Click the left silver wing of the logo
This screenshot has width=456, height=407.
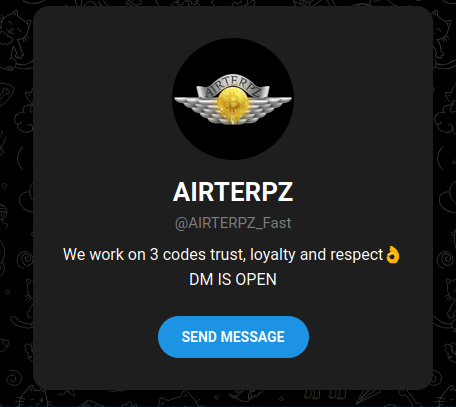point(196,107)
